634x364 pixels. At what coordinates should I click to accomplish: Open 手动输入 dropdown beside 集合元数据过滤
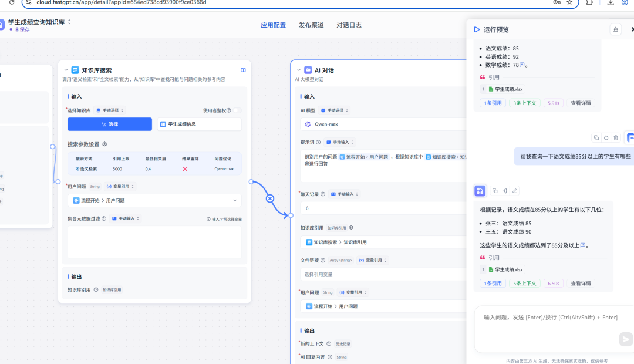(x=126, y=218)
